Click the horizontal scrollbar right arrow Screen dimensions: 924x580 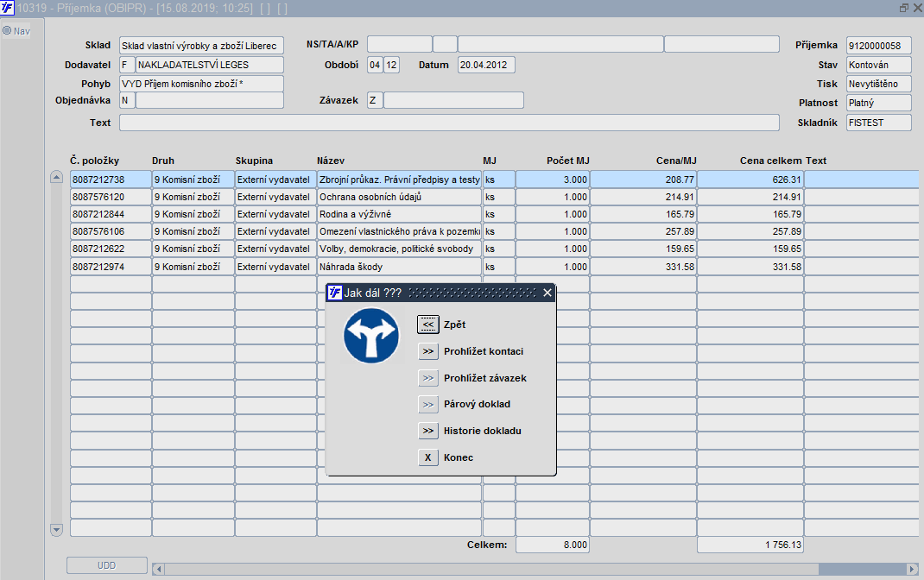pyautogui.click(x=911, y=569)
